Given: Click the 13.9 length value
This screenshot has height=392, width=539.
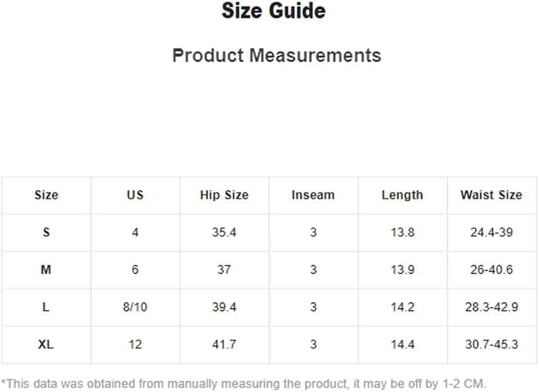Looking at the screenshot, I should 403,270.
